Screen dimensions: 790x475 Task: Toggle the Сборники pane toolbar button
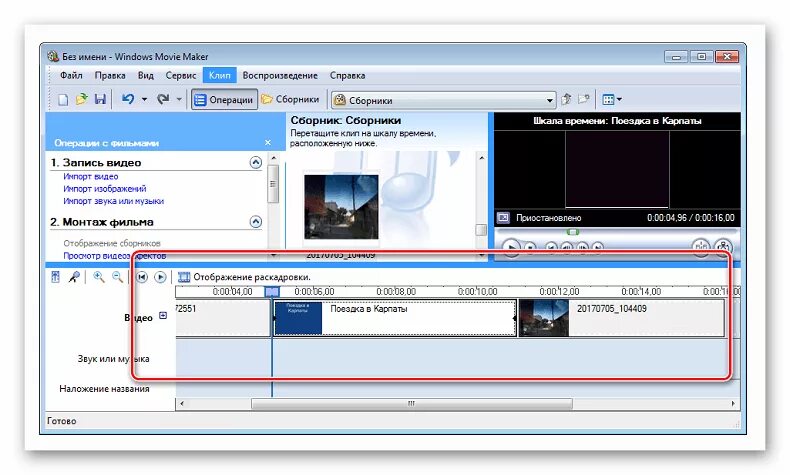click(290, 99)
